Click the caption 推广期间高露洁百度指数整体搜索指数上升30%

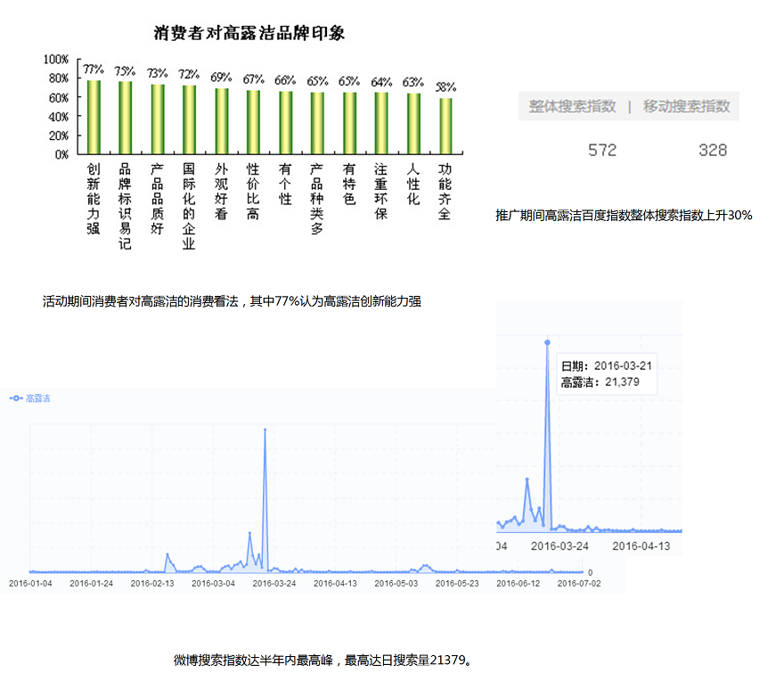624,215
